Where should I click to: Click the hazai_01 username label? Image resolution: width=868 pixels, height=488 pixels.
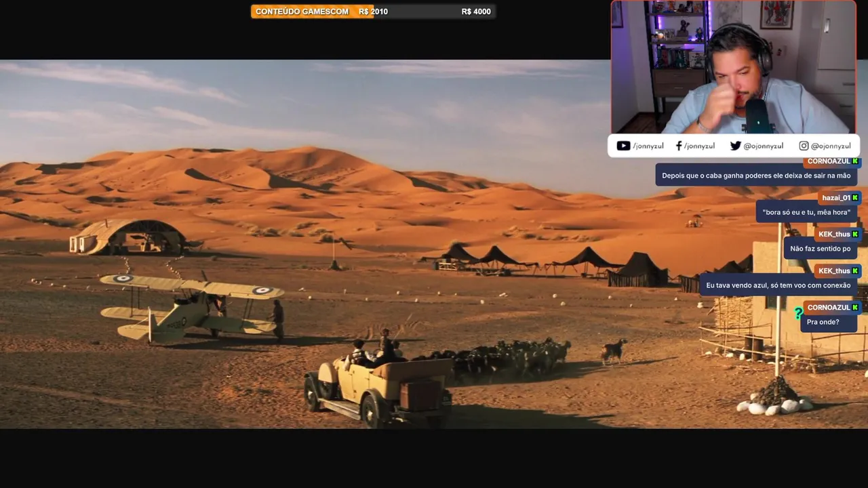(x=835, y=198)
